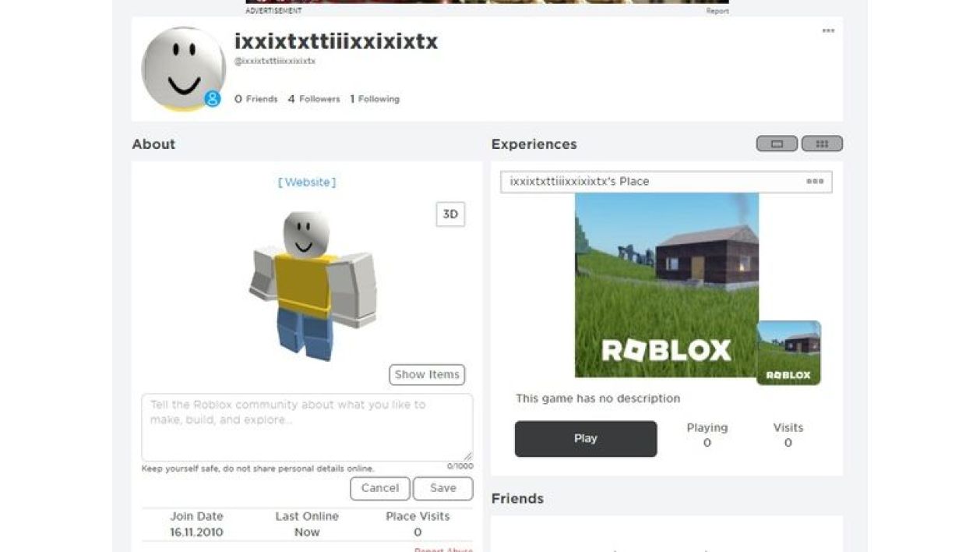Open three-dots menu on Place title bar
The height and width of the screenshot is (552, 980).
(x=815, y=182)
